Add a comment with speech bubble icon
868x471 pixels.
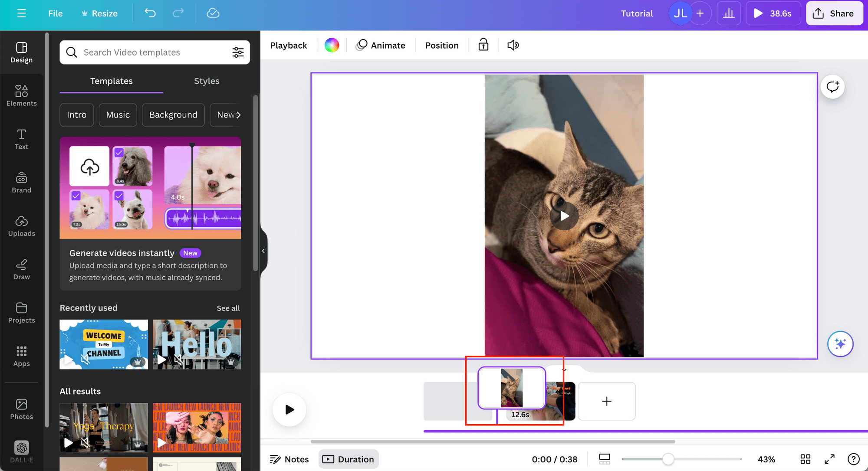click(832, 87)
